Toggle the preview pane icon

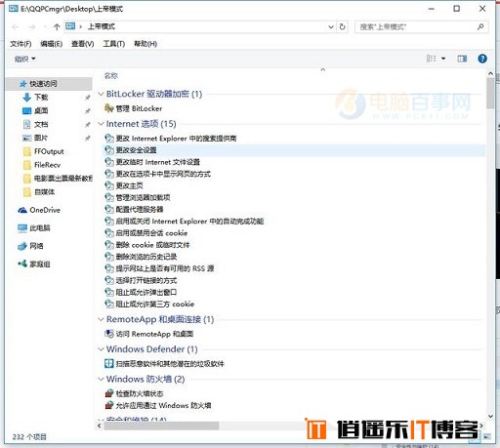(462, 59)
